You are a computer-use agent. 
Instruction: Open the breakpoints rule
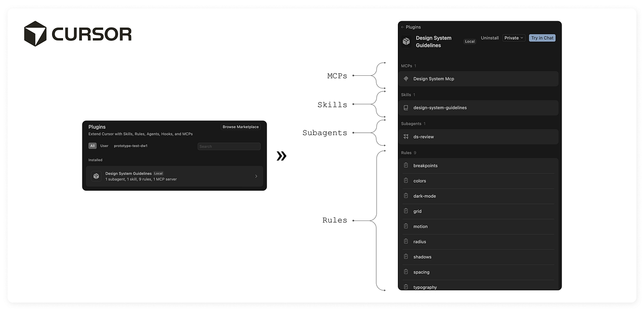478,165
